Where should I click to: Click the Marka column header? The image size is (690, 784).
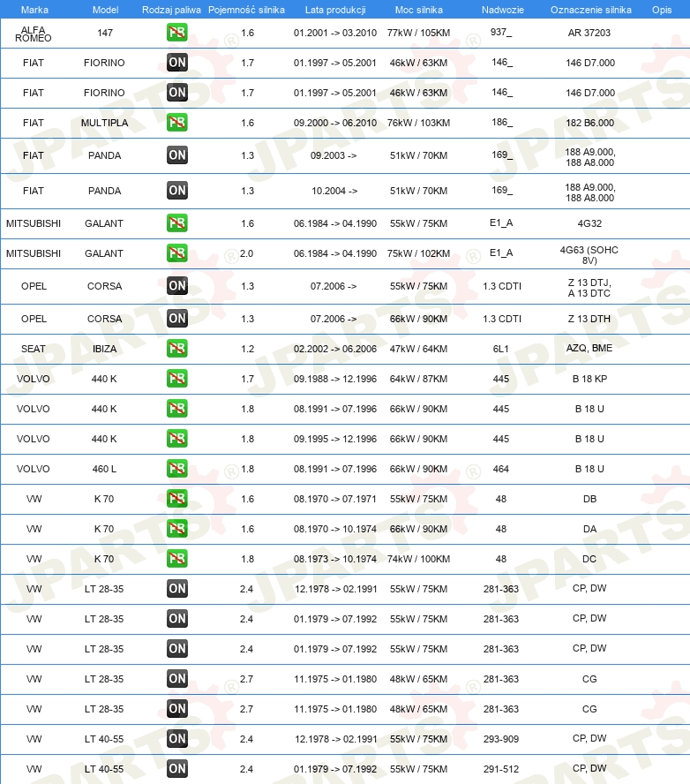(34, 10)
